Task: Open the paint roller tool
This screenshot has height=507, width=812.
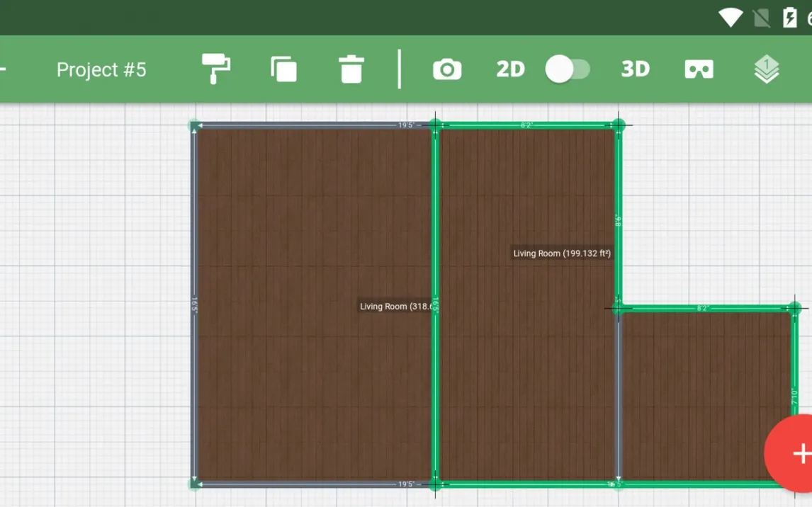Action: click(215, 69)
